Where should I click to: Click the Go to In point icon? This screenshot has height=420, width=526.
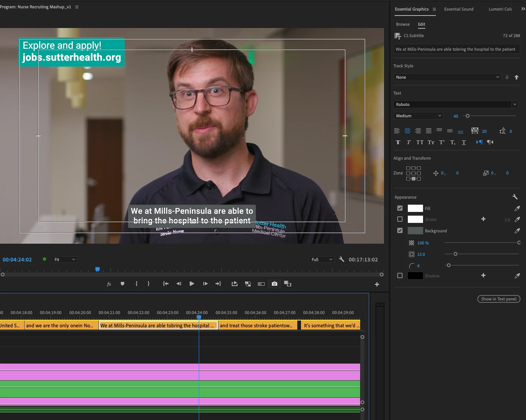(x=165, y=284)
